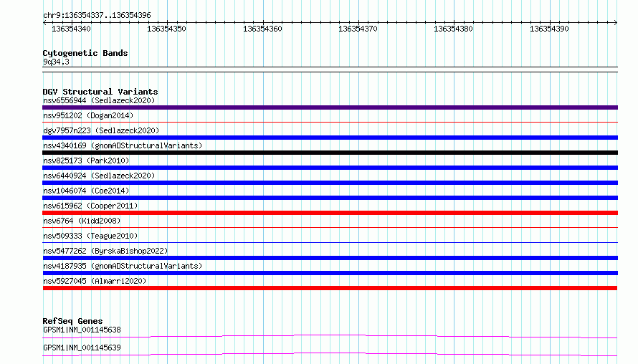Click the nsv1046074 (Coe2014) variant label
The image size is (638, 364).
click(x=86, y=191)
